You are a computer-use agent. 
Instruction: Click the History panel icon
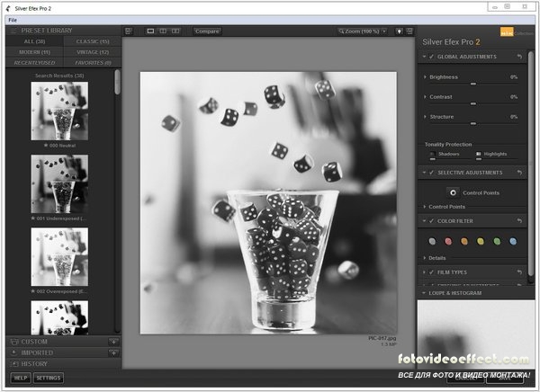(14, 364)
